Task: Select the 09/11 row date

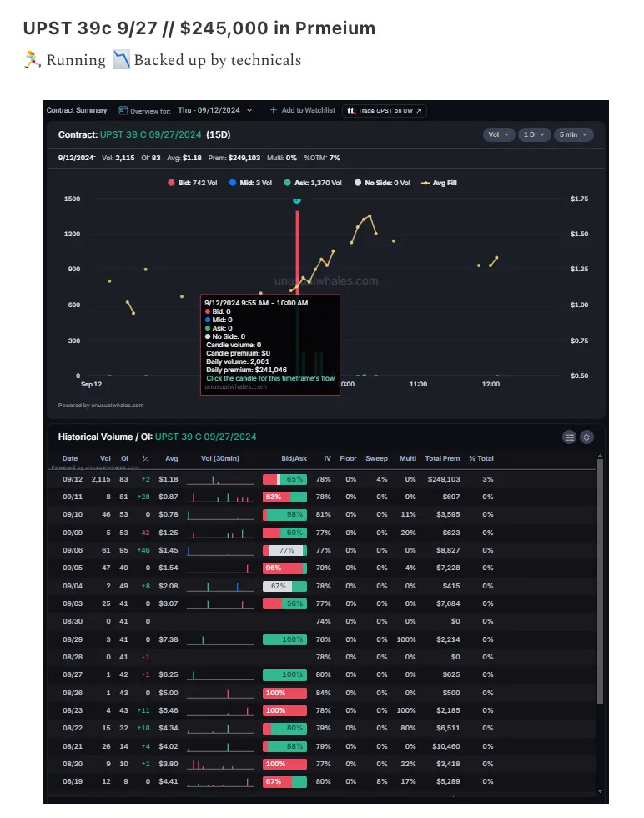Action: pos(73,497)
